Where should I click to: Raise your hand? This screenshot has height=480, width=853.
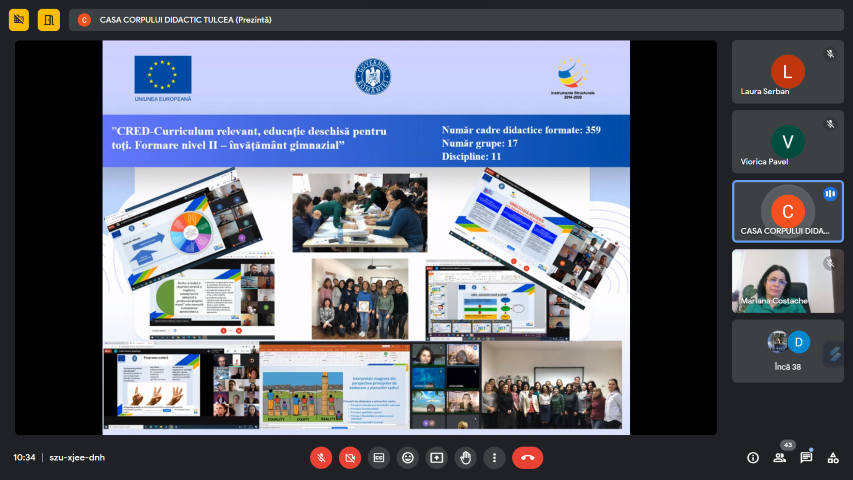pyautogui.click(x=466, y=458)
